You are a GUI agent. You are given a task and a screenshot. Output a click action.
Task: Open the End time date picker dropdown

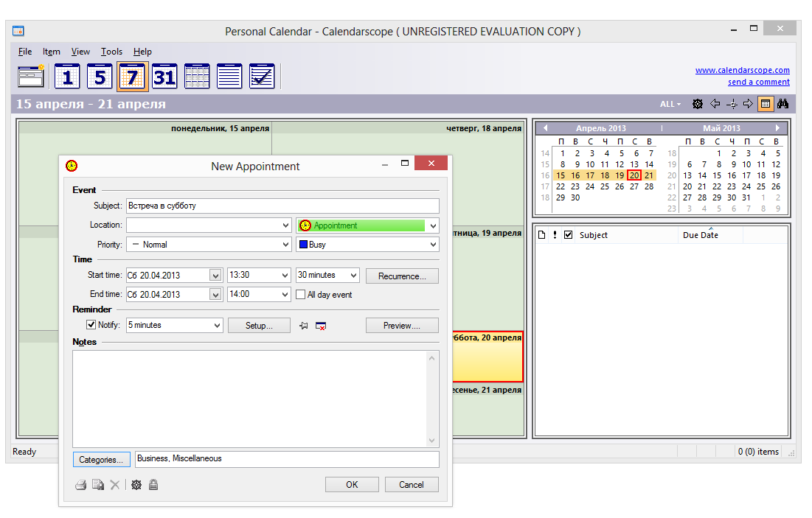(x=215, y=295)
